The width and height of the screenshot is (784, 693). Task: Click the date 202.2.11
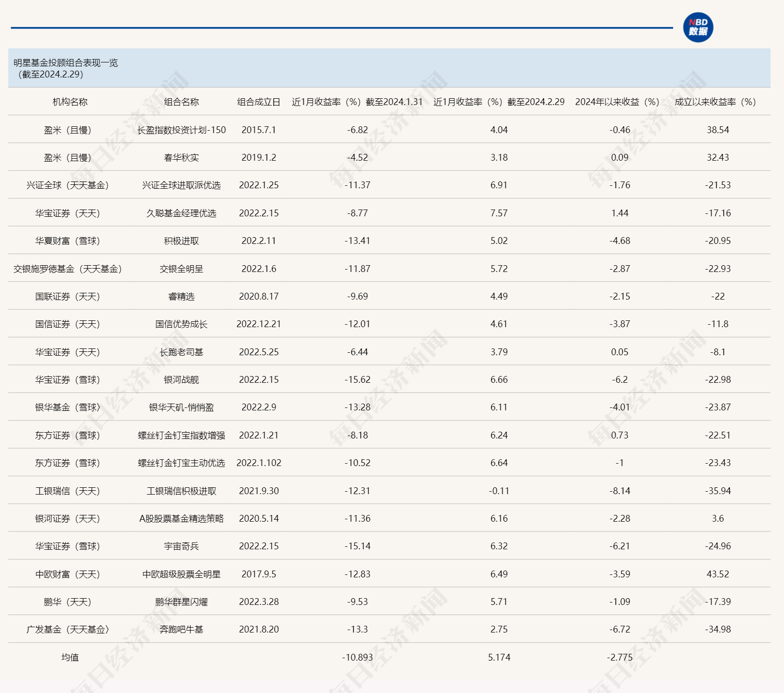[259, 241]
